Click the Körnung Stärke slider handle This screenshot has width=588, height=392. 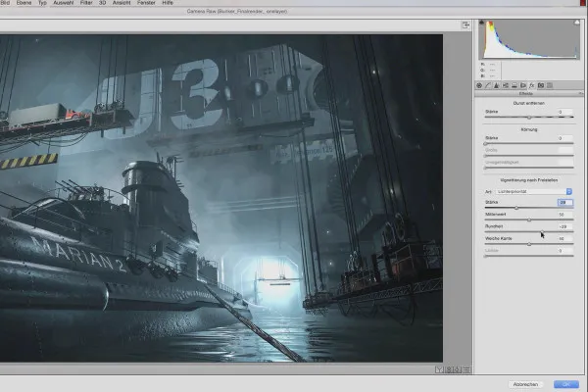point(486,144)
